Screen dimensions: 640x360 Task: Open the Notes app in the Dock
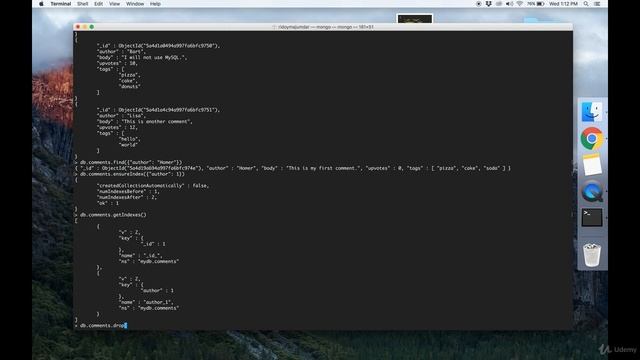591,165
